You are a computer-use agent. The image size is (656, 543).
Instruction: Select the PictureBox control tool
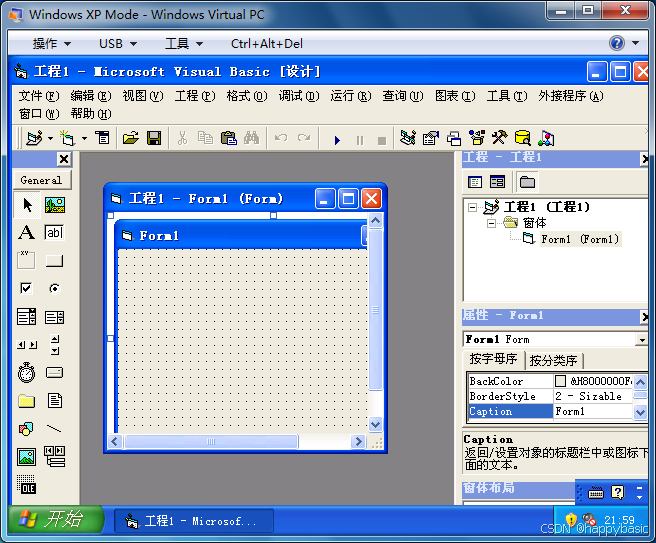(x=55, y=205)
